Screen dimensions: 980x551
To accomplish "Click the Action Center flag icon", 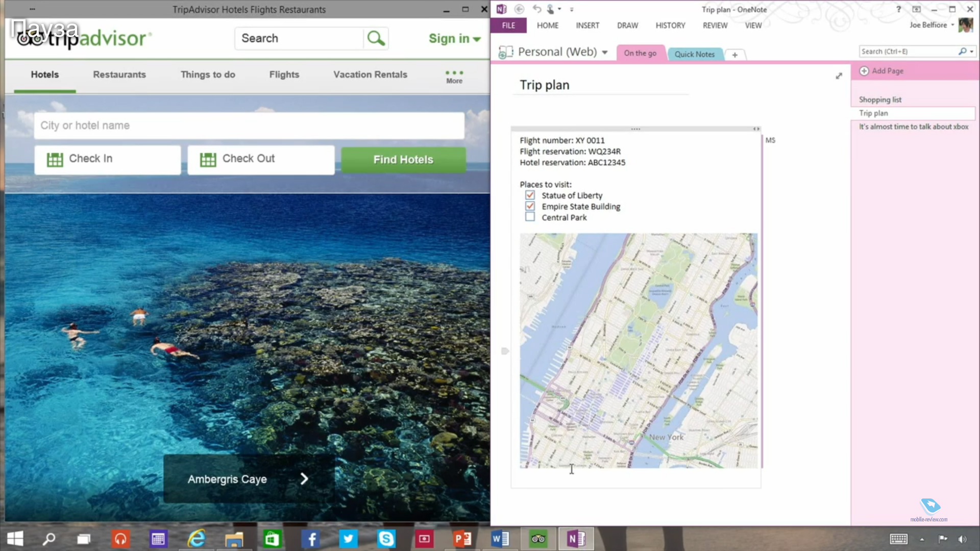I will tap(943, 539).
